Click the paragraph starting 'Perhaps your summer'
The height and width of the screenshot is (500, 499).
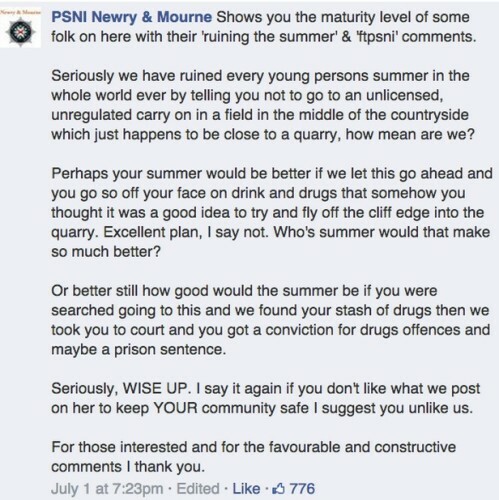(272, 213)
